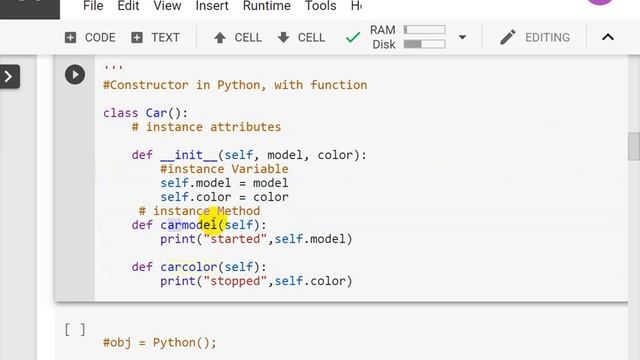Image resolution: width=640 pixels, height=360 pixels.
Task: Run the Car class code cell
Action: (x=75, y=75)
